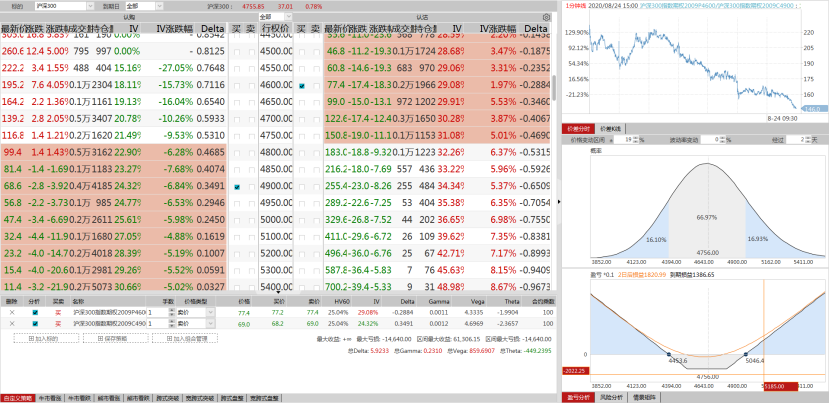
Task: Click the 价格变动区间 percent stepper
Action: [x=635, y=140]
